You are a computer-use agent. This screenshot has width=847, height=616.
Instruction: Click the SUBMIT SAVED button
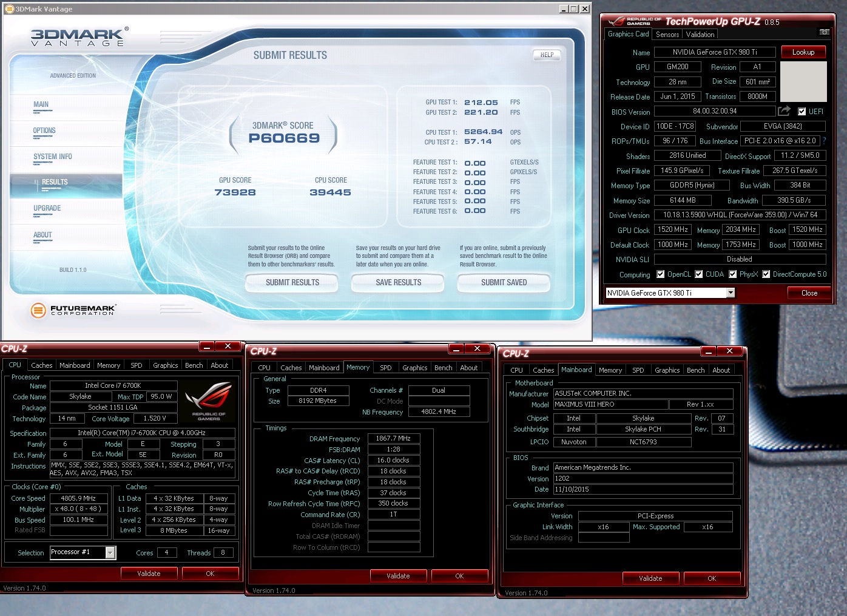pyautogui.click(x=504, y=282)
